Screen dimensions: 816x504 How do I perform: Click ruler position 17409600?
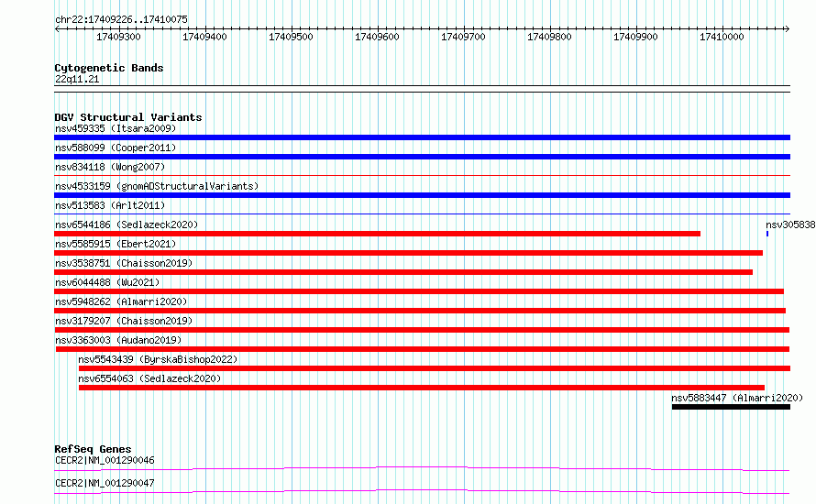point(377,37)
